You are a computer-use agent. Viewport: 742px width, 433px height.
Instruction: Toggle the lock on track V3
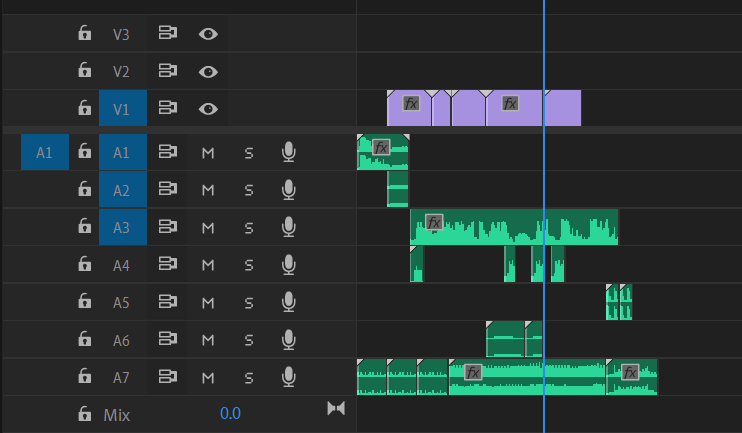point(85,34)
